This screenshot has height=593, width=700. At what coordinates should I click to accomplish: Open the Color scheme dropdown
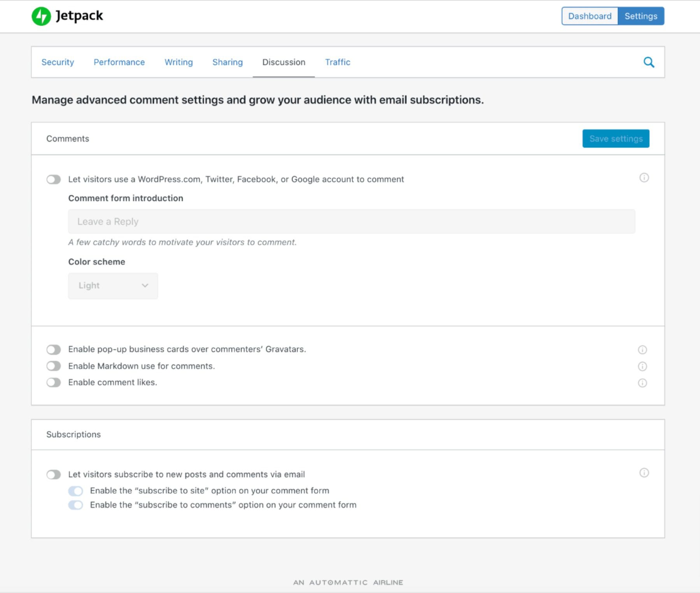pyautogui.click(x=113, y=285)
